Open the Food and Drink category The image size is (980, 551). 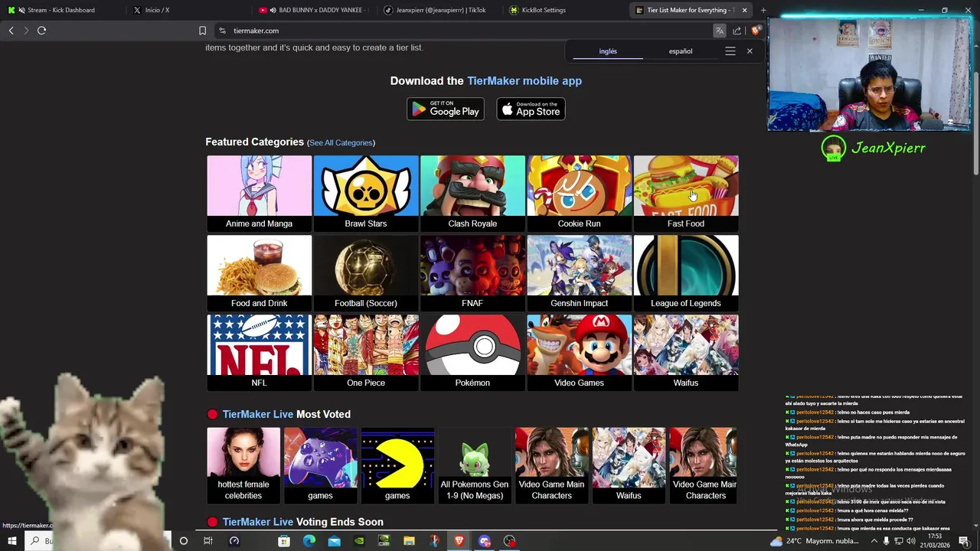[259, 272]
